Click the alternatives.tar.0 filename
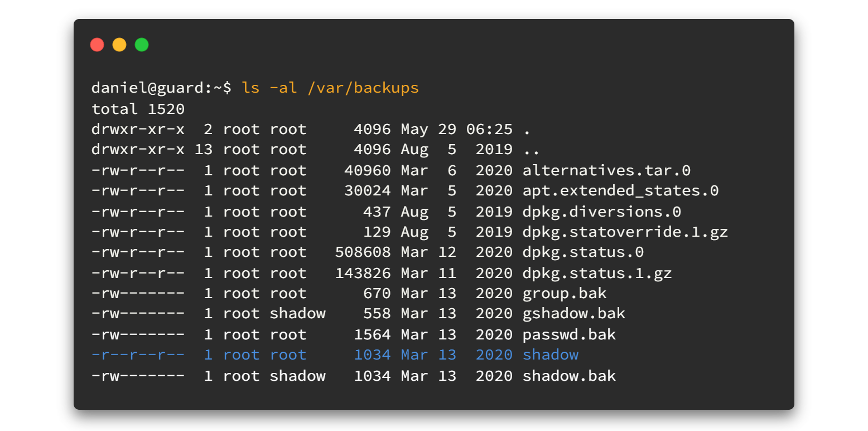This screenshot has height=431, width=868. click(606, 170)
